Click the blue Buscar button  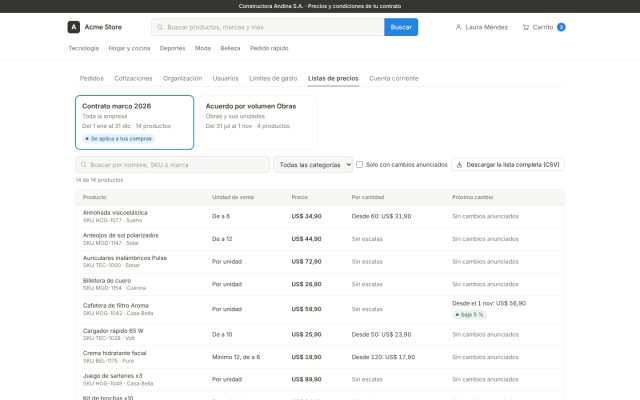click(x=401, y=27)
